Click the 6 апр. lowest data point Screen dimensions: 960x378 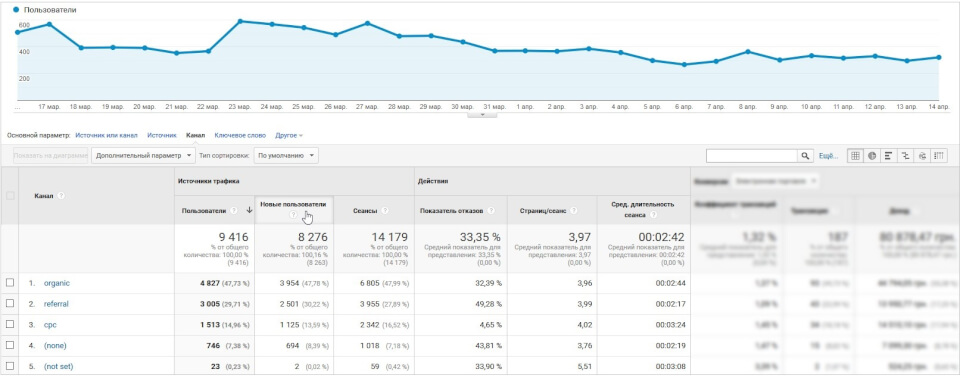pos(684,64)
